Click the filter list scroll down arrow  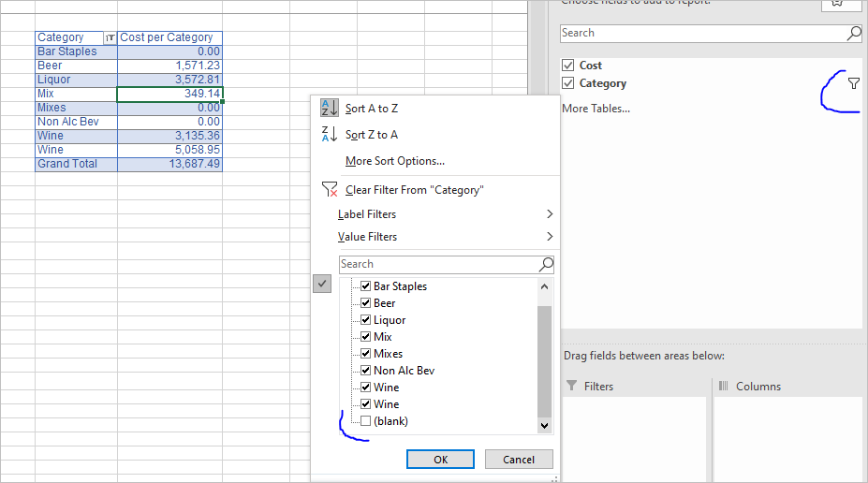pyautogui.click(x=545, y=426)
